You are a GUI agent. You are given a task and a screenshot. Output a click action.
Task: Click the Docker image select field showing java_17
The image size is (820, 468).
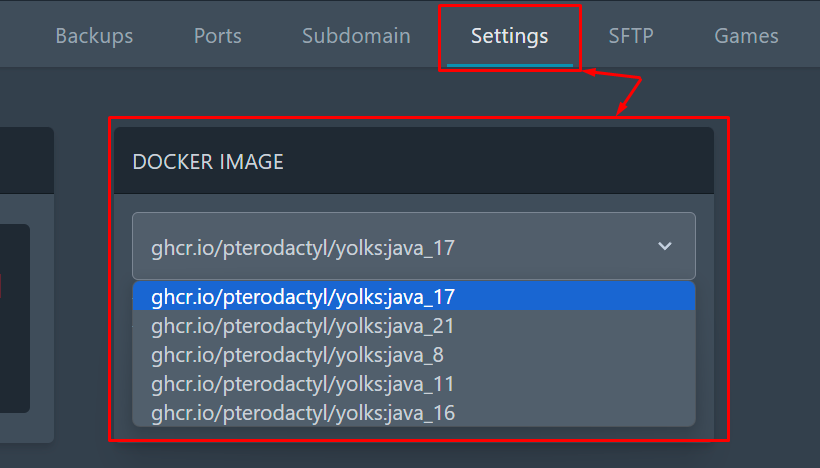coord(414,246)
